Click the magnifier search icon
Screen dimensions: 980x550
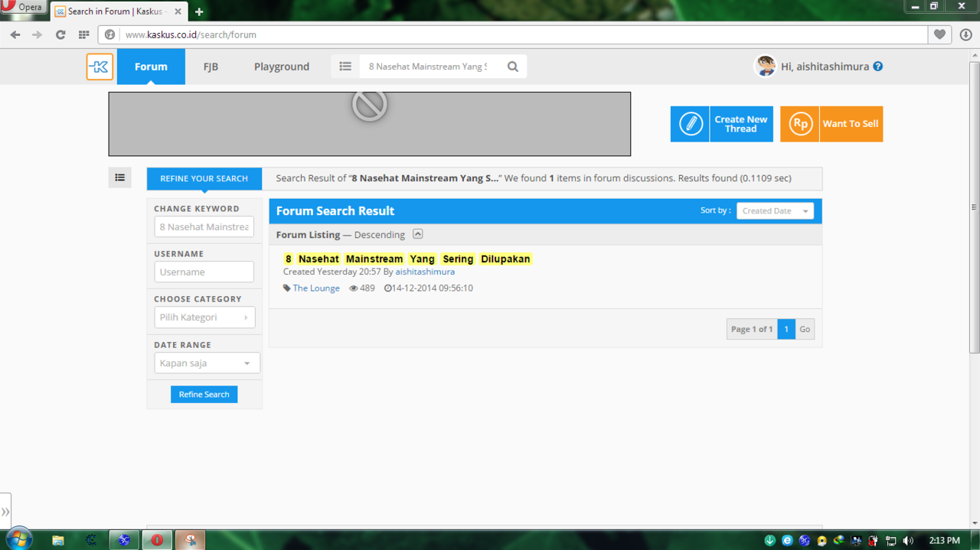click(513, 67)
